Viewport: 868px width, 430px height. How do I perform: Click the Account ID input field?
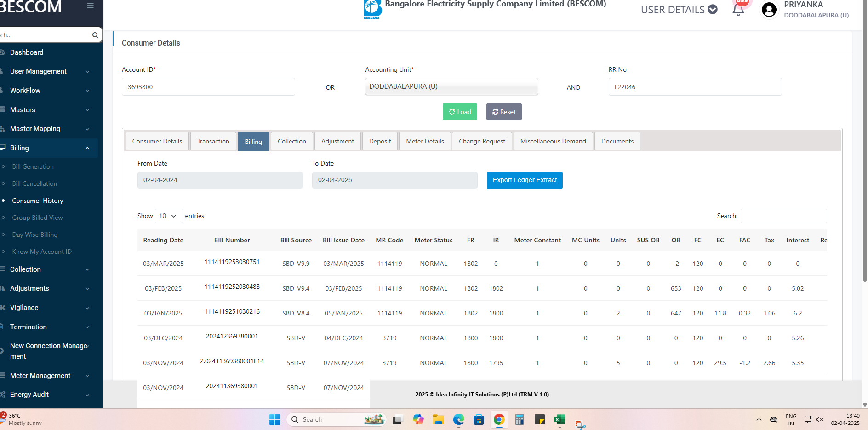[208, 87]
